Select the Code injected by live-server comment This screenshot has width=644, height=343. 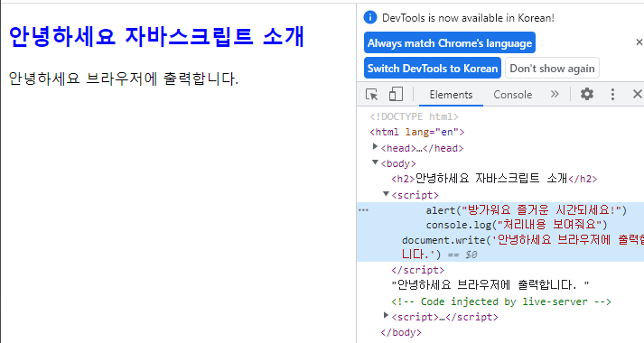(x=501, y=301)
